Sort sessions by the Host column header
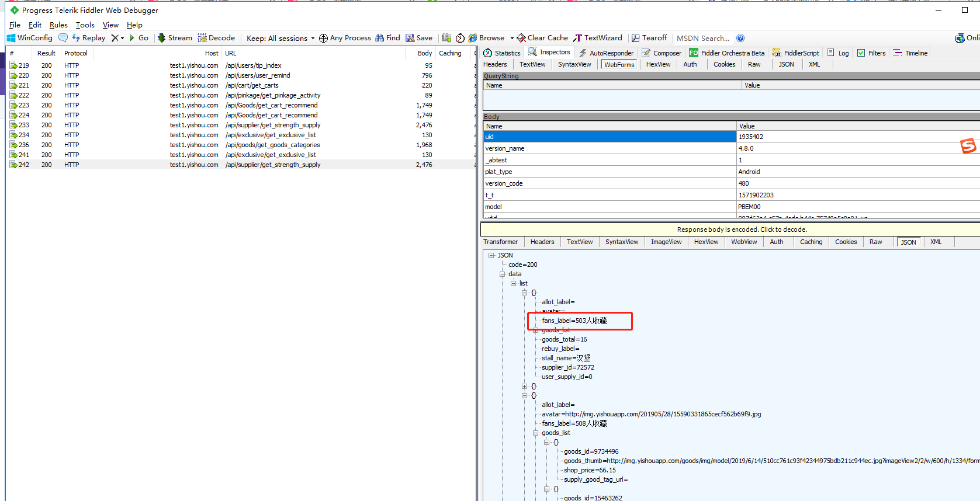 pos(158,53)
